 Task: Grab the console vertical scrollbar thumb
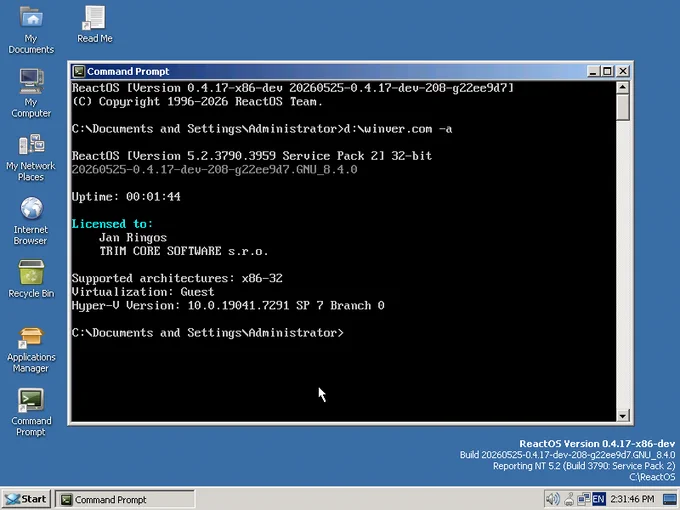[623, 107]
